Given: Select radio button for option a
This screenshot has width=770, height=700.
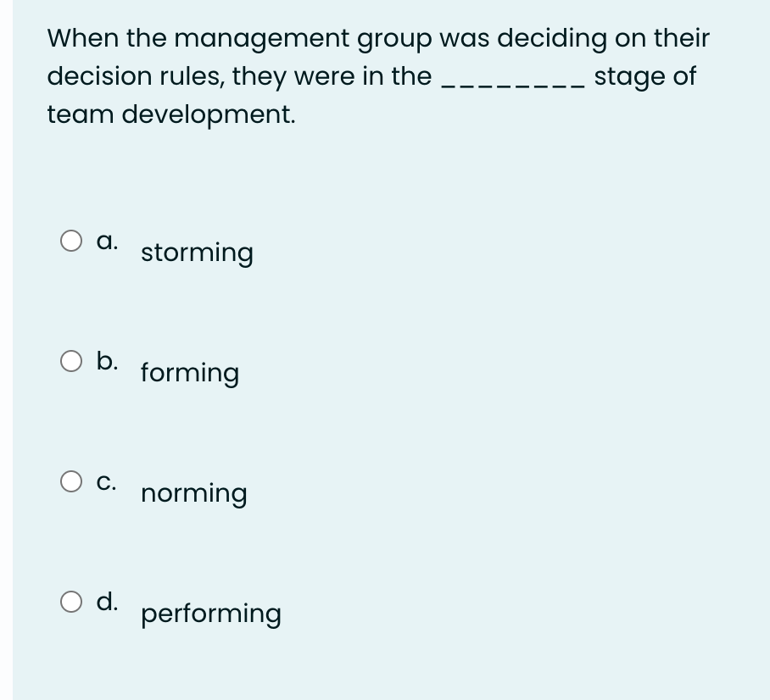Looking at the screenshot, I should tap(72, 242).
